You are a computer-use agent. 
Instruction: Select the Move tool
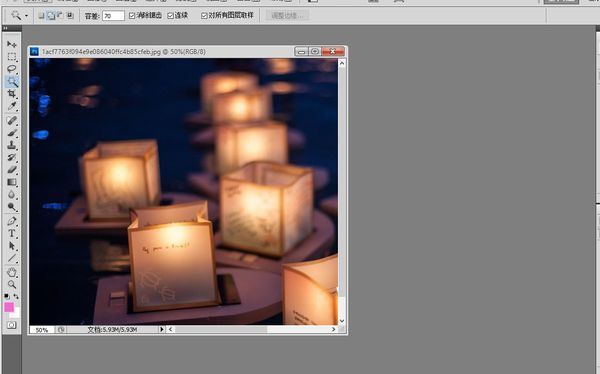pyautogui.click(x=11, y=44)
